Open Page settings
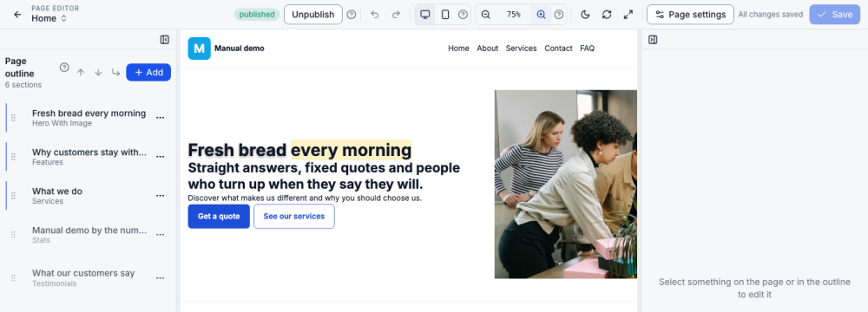The height and width of the screenshot is (312, 868). coord(690,15)
